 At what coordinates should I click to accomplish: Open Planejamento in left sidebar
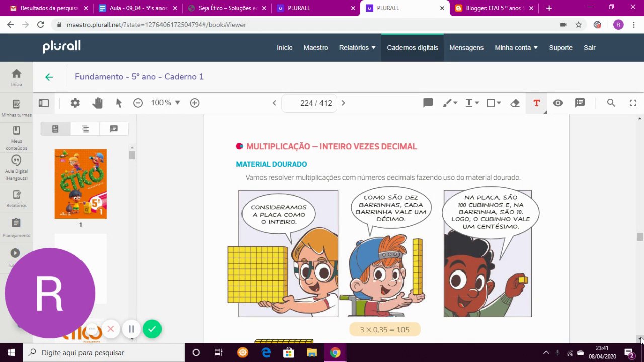coord(17,228)
